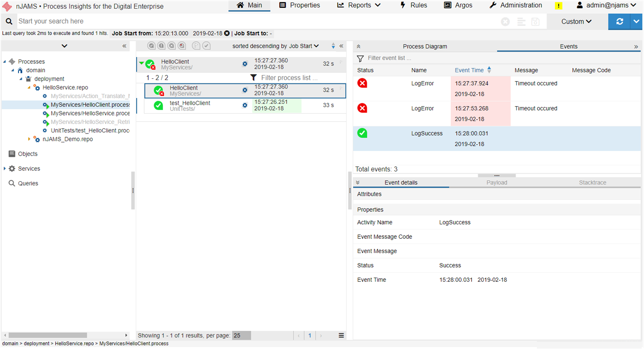Expand the right panel with the double right chevron

pyautogui.click(x=636, y=47)
